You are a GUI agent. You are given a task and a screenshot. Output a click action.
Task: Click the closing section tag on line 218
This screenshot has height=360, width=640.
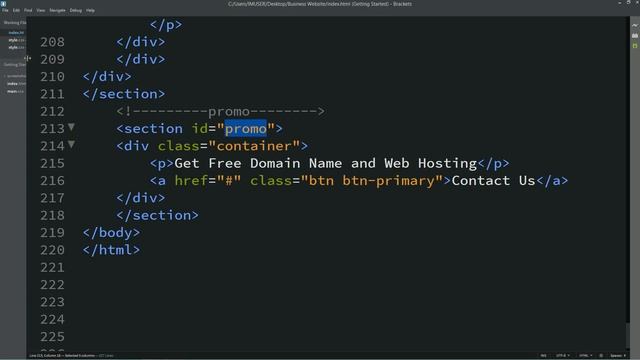(x=158, y=215)
